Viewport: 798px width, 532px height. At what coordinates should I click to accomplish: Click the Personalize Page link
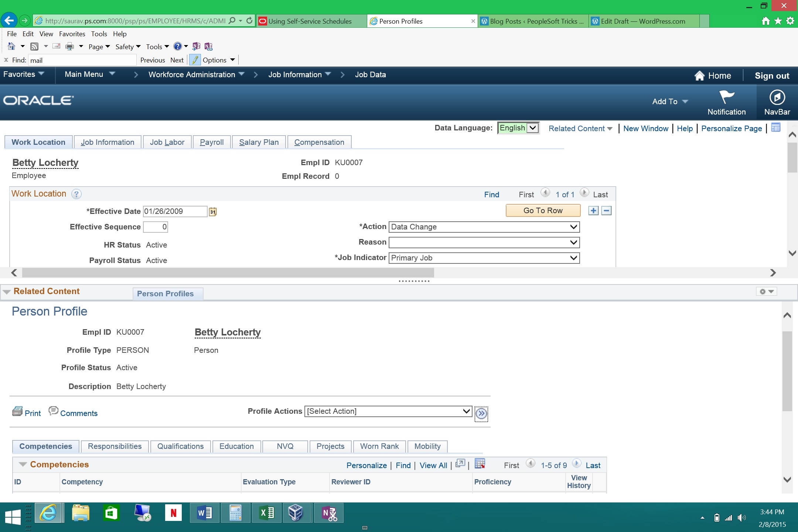[x=731, y=129]
